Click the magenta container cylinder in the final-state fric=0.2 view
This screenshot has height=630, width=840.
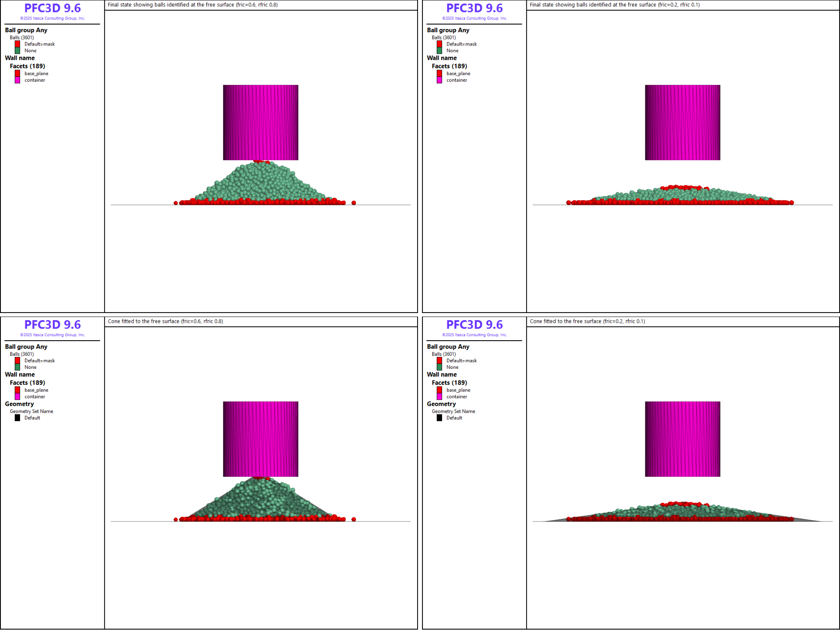682,122
